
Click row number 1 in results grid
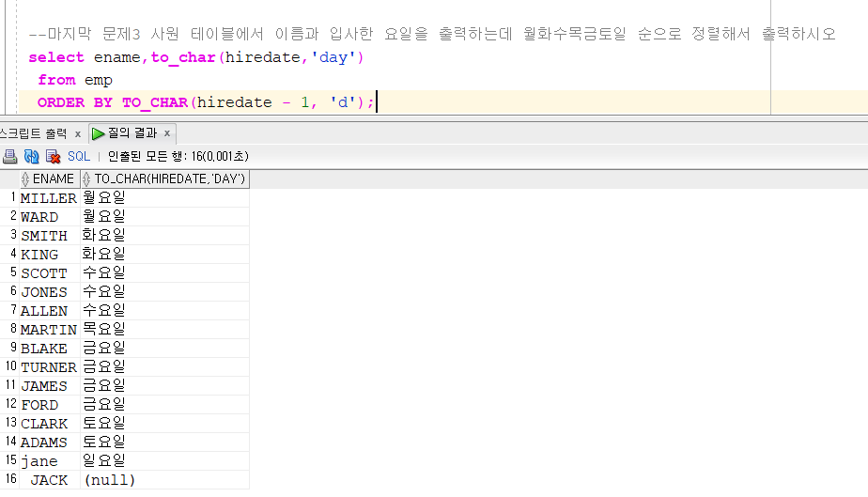click(x=13, y=197)
